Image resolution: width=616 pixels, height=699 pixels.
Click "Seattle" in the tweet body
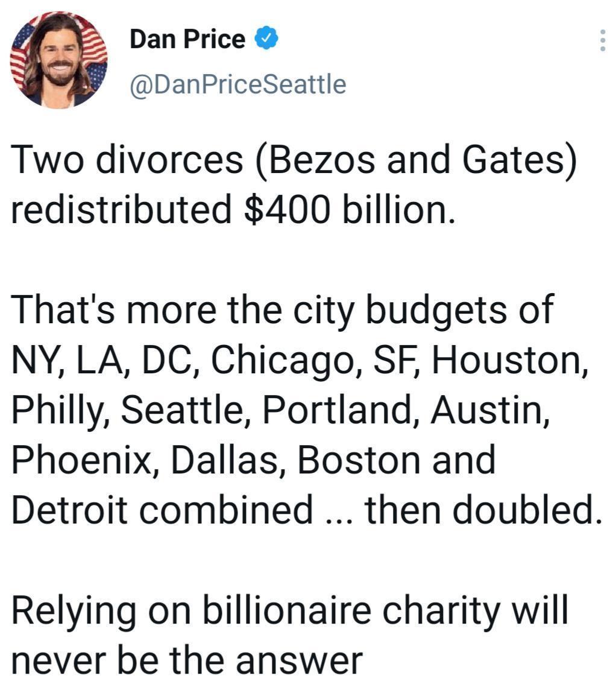point(186,410)
